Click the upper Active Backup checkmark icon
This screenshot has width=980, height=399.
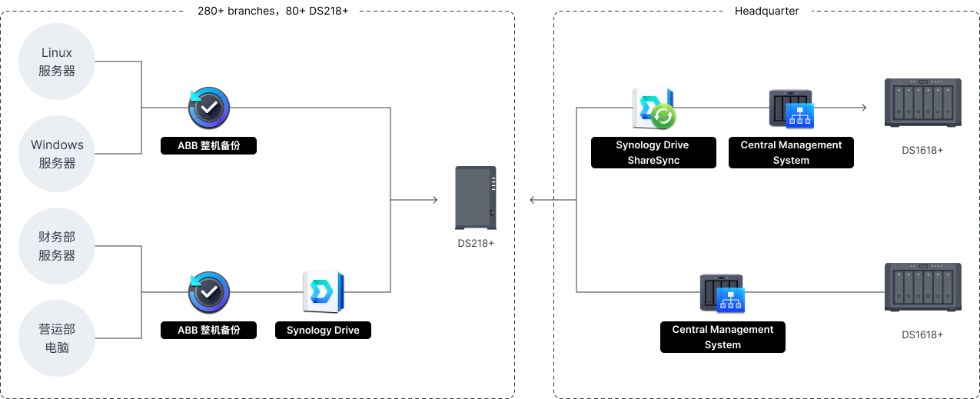pos(209,108)
